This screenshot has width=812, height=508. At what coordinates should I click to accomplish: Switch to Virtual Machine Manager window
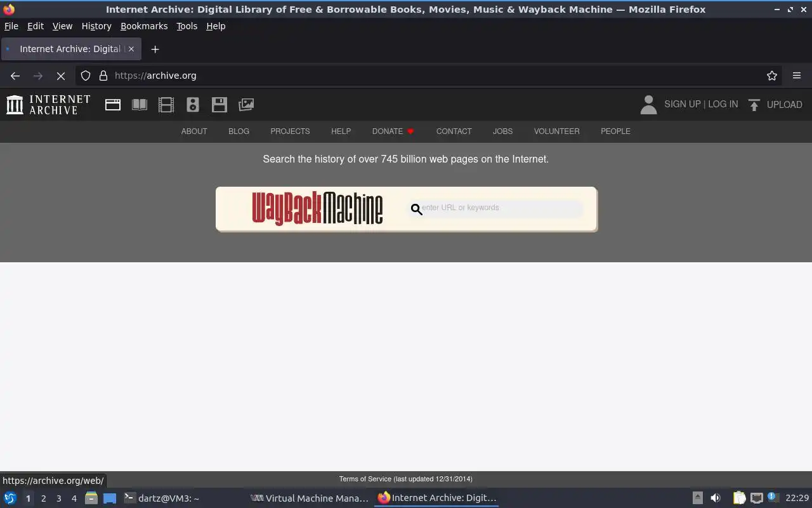(x=310, y=498)
